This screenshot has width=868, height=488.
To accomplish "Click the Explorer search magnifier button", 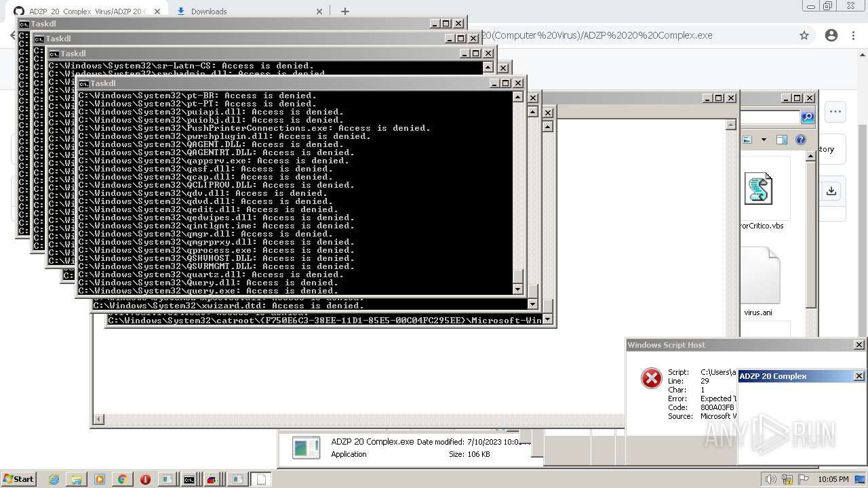I will click(x=808, y=117).
